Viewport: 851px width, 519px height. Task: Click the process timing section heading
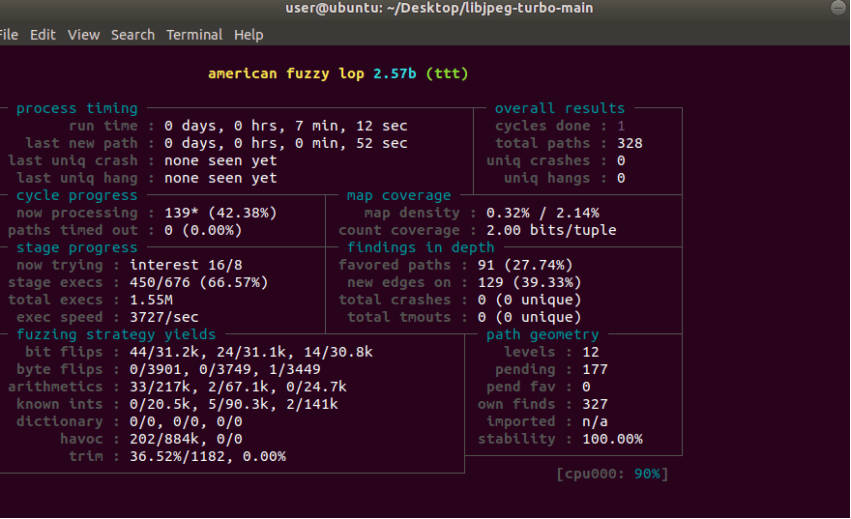pos(77,109)
